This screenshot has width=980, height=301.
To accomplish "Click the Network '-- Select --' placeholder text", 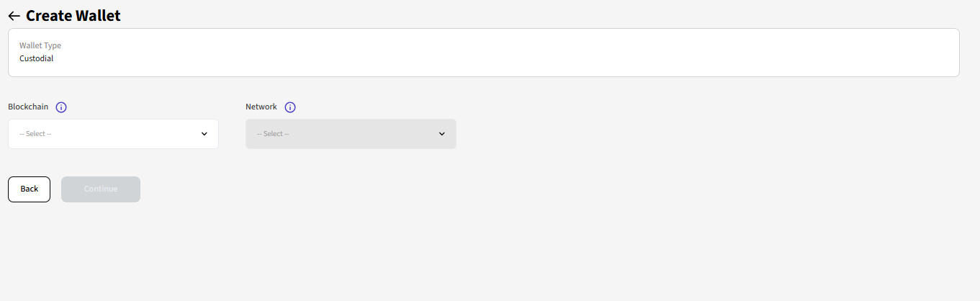I will 273,134.
